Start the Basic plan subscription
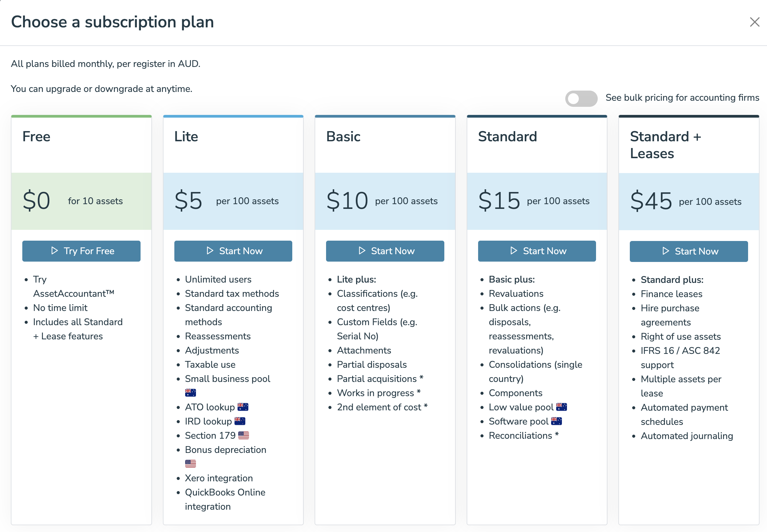 click(385, 251)
